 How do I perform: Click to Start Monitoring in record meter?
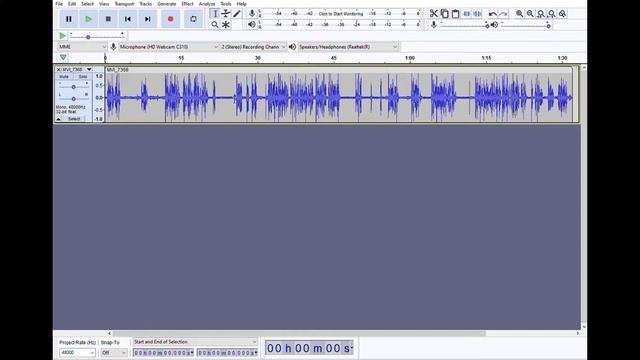(x=340, y=14)
